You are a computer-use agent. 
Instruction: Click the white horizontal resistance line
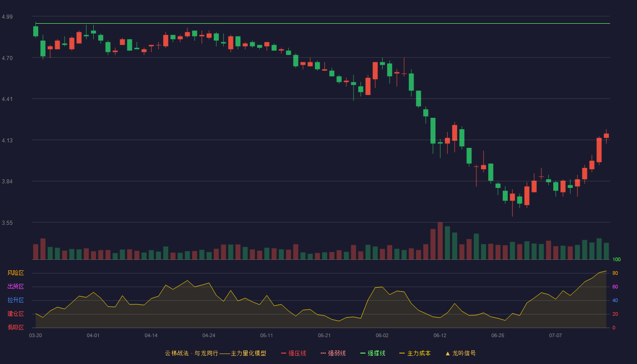click(323, 23)
